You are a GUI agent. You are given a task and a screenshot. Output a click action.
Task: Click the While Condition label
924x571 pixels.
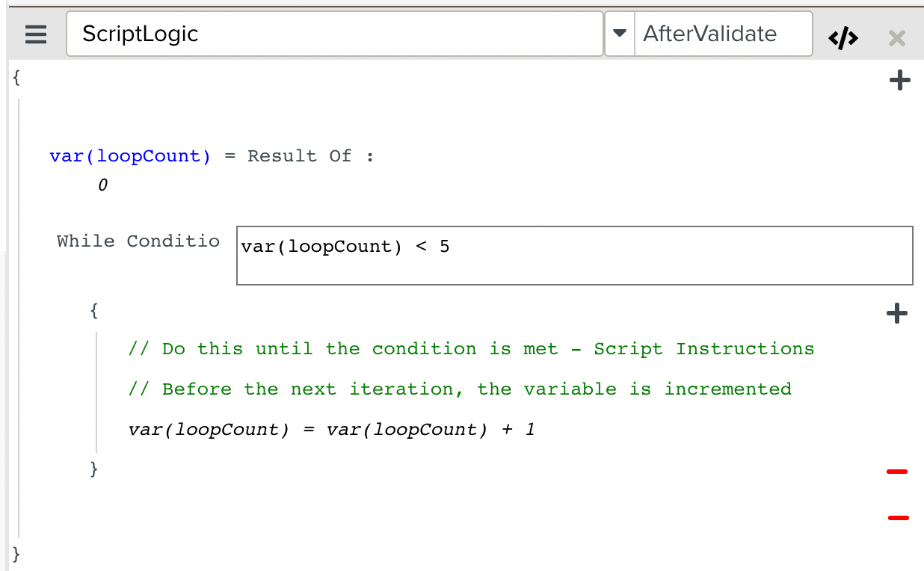pos(138,241)
